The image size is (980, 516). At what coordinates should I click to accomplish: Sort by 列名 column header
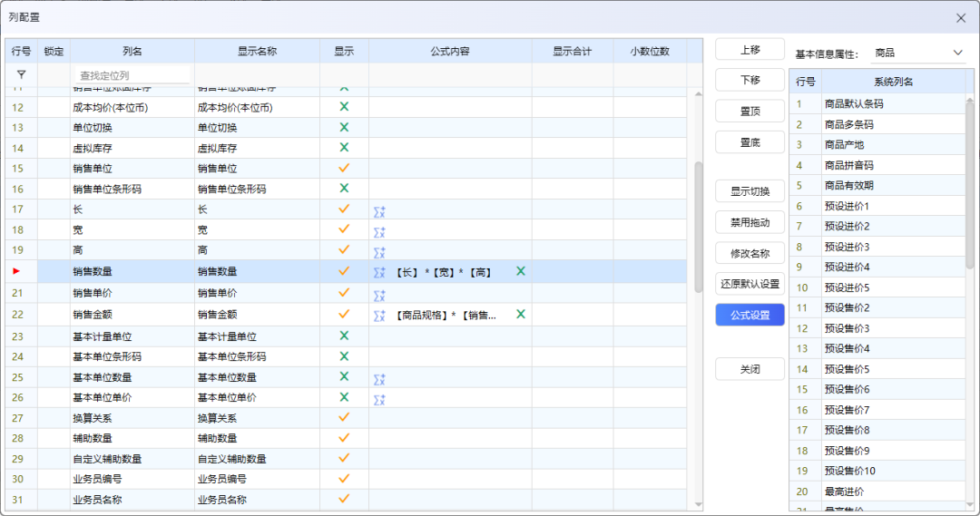[132, 52]
